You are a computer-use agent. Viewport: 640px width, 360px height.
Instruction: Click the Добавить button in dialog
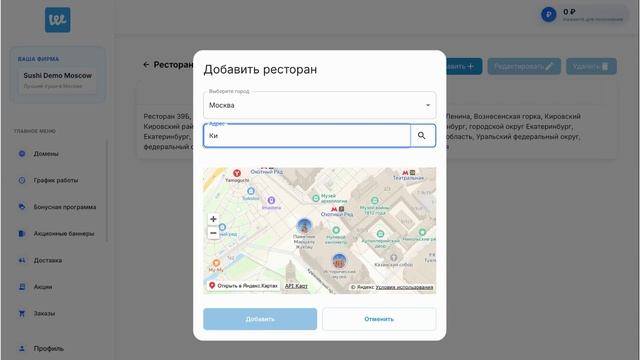(x=260, y=319)
